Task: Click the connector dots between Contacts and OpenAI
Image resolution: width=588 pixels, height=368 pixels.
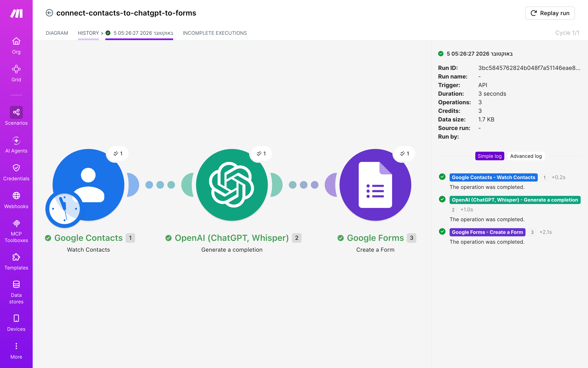Action: [160, 185]
